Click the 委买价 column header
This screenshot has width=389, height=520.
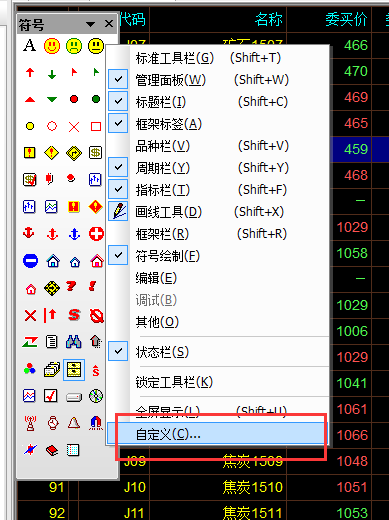click(346, 19)
